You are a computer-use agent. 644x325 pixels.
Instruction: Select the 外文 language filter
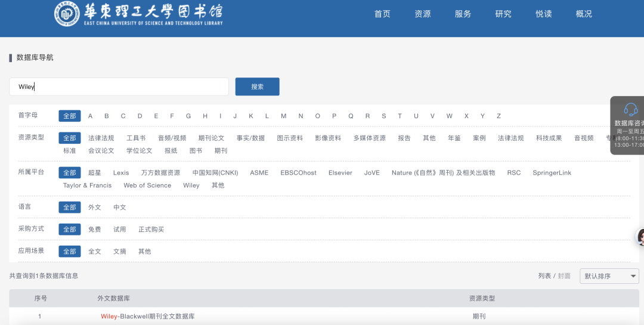pyautogui.click(x=95, y=208)
